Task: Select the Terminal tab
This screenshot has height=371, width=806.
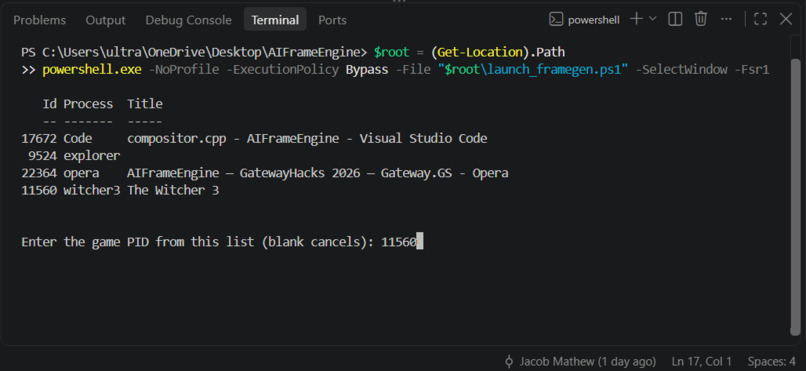Action: pyautogui.click(x=275, y=20)
